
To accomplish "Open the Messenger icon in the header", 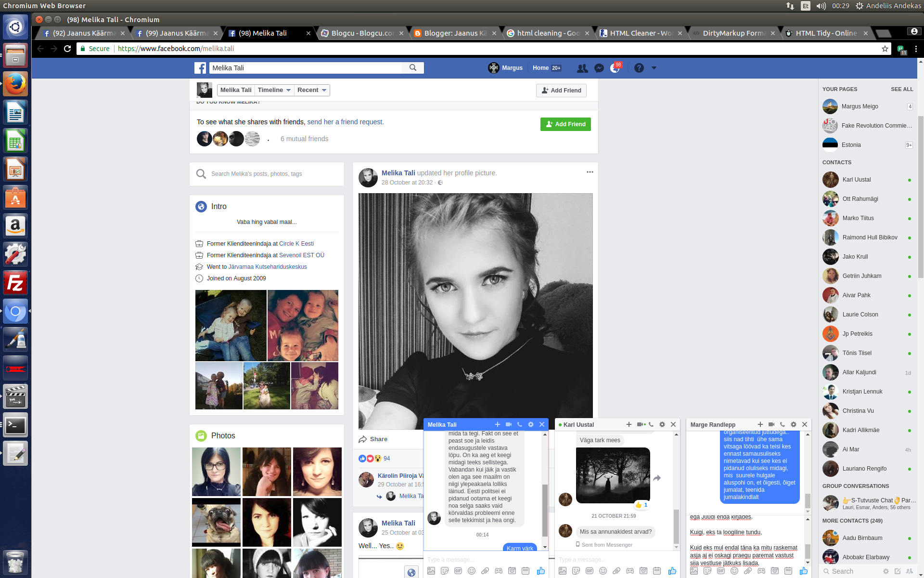I will coord(599,68).
